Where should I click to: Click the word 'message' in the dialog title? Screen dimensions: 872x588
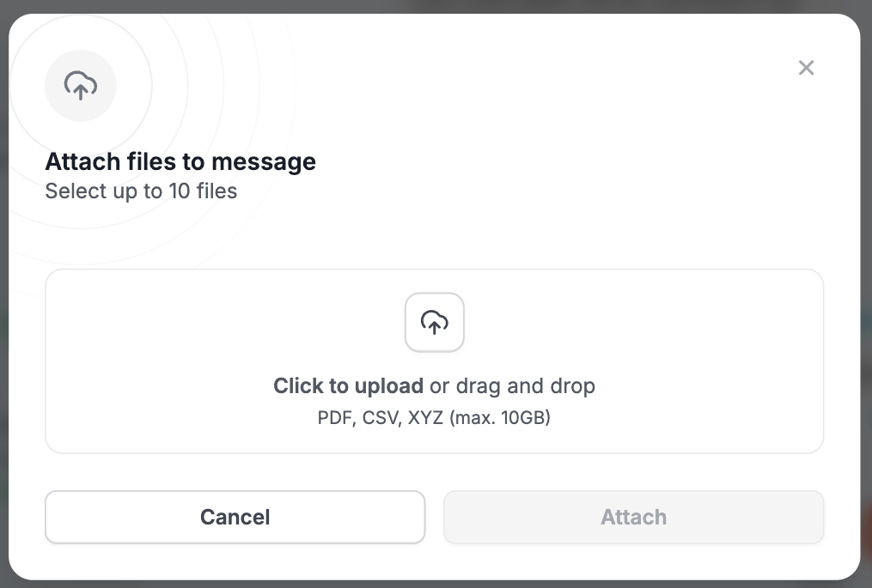264,161
